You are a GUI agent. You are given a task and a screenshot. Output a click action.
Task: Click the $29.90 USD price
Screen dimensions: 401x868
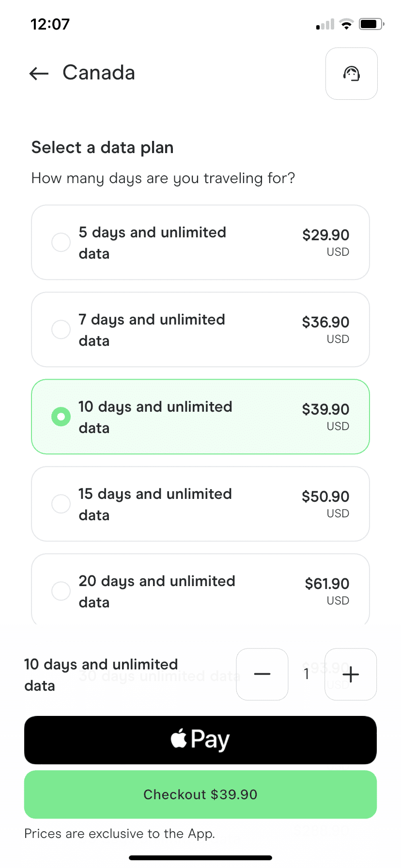pyautogui.click(x=325, y=242)
